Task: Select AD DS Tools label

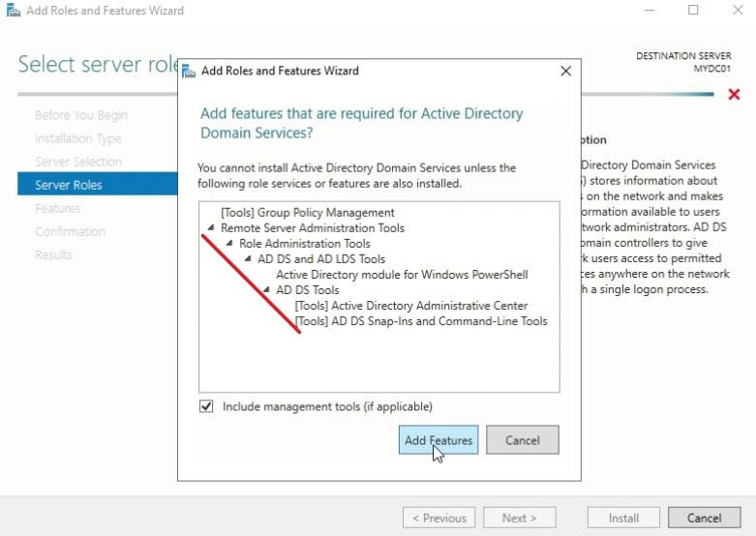Action: coord(308,289)
